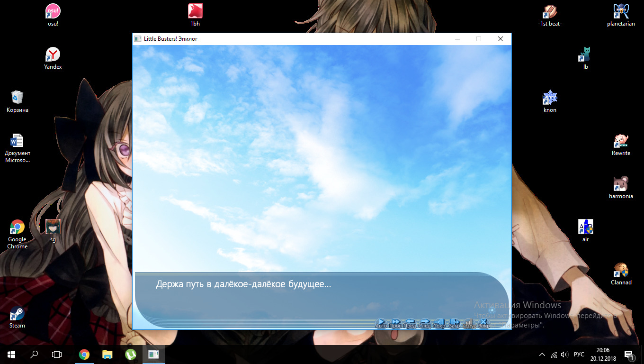Click the Chrome icon in the taskbar
644x364 pixels.
coord(84,354)
